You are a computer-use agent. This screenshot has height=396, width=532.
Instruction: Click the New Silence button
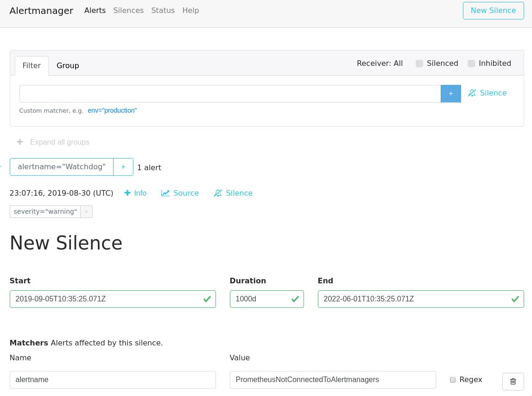[493, 10]
